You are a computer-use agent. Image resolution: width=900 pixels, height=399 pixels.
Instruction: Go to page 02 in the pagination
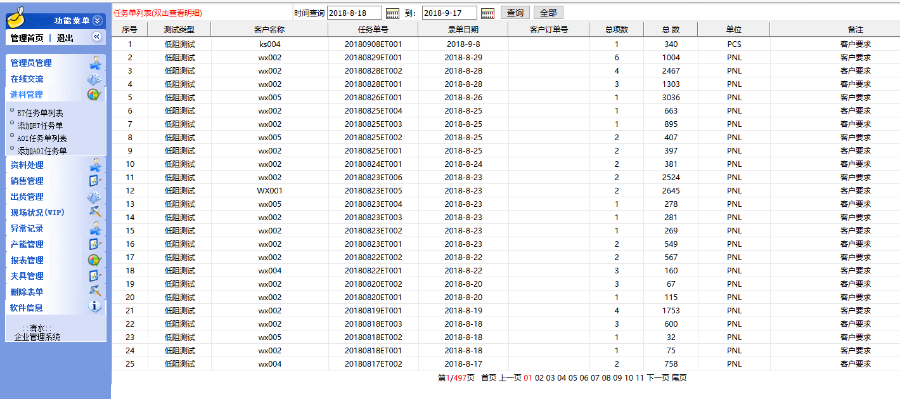pyautogui.click(x=539, y=378)
